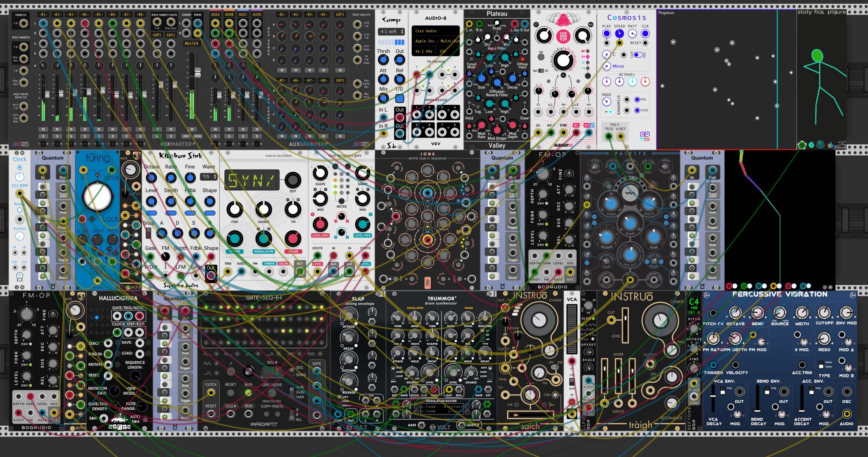868x457 pixels.
Task: Click the Macro Oscillator COLOR knob
Action: 293,239
